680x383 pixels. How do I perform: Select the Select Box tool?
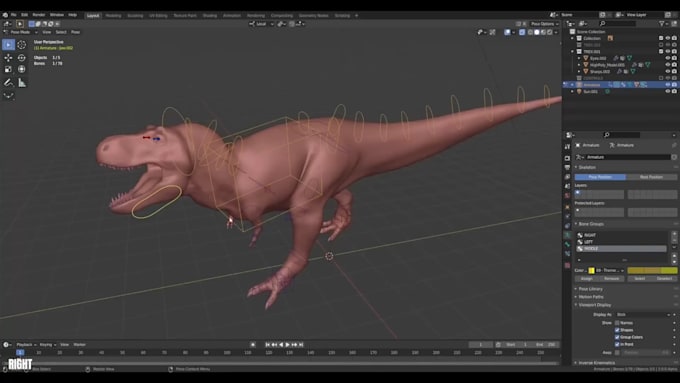tap(8, 45)
